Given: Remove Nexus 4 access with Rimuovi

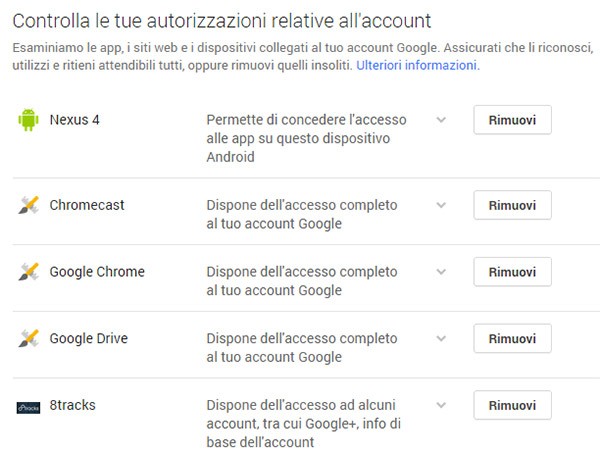Looking at the screenshot, I should tap(512, 120).
